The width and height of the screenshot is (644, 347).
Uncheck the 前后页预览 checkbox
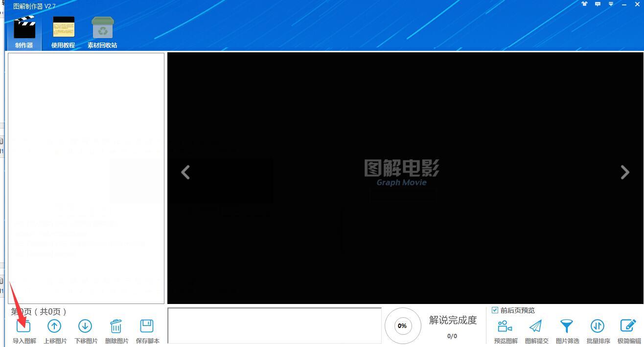(x=495, y=310)
